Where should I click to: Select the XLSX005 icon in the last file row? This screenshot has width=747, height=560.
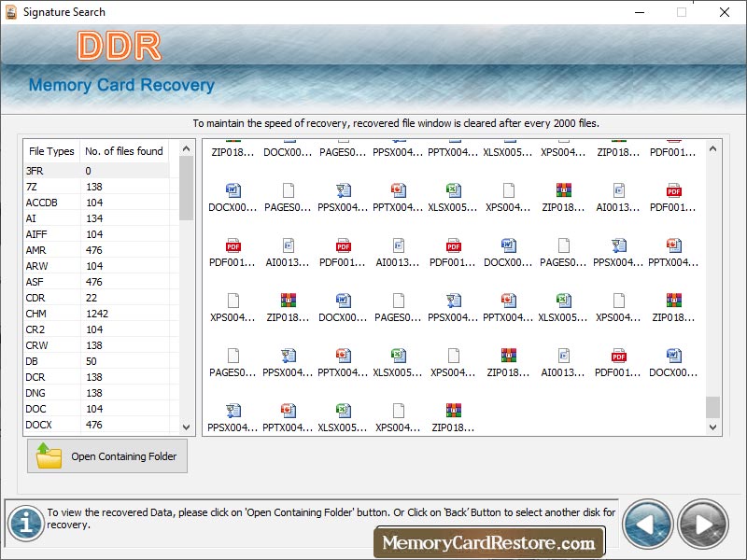pos(343,411)
